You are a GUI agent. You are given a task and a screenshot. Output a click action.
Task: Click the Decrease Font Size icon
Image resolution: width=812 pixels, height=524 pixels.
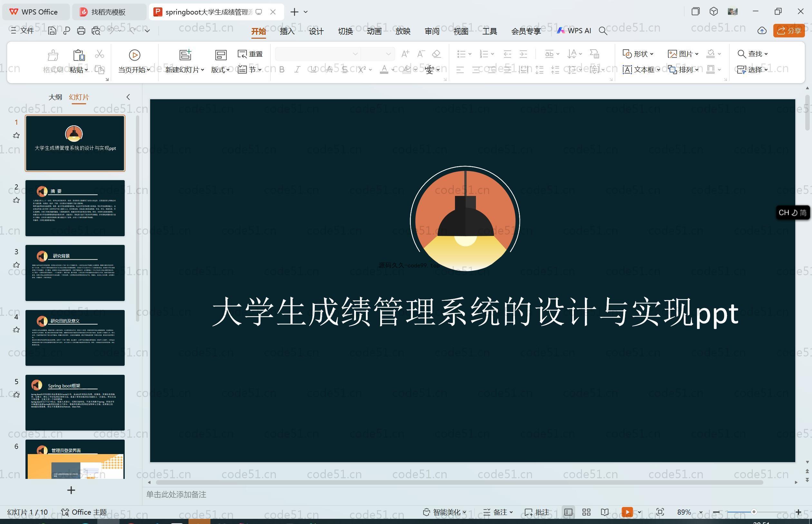point(421,54)
